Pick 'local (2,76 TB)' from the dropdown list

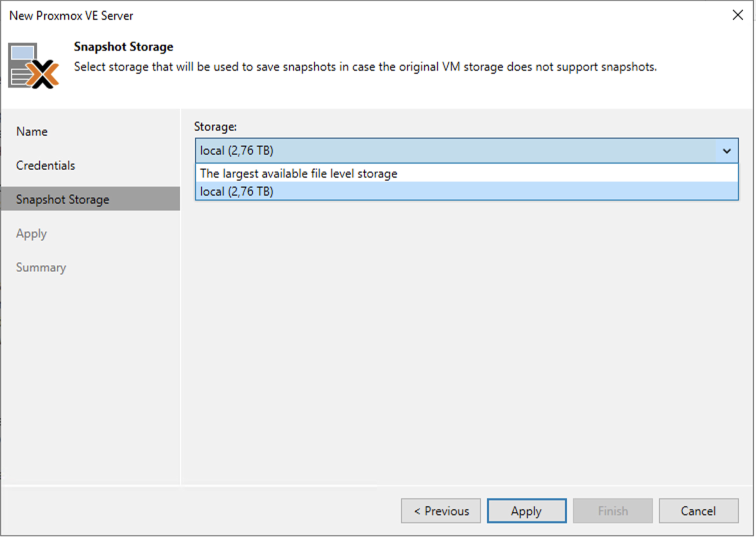point(237,191)
